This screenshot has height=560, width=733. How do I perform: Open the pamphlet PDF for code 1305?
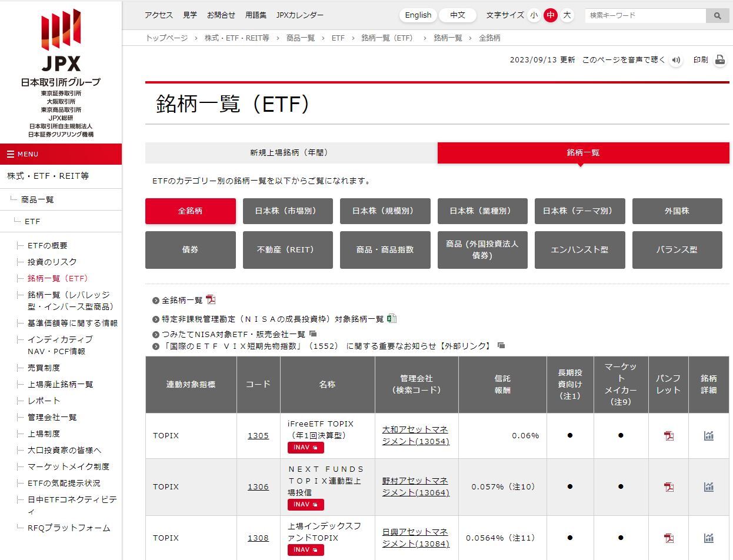[668, 436]
